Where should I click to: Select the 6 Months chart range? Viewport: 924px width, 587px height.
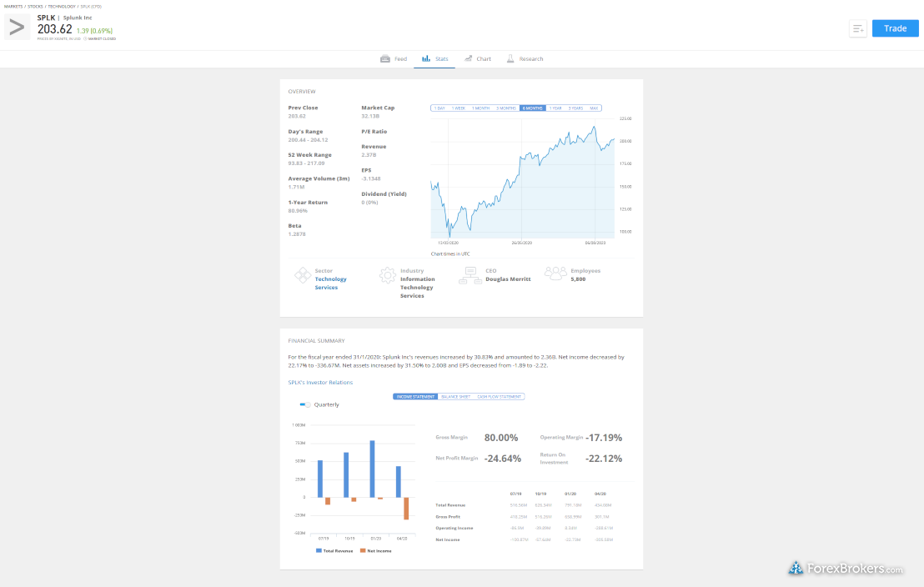click(533, 108)
